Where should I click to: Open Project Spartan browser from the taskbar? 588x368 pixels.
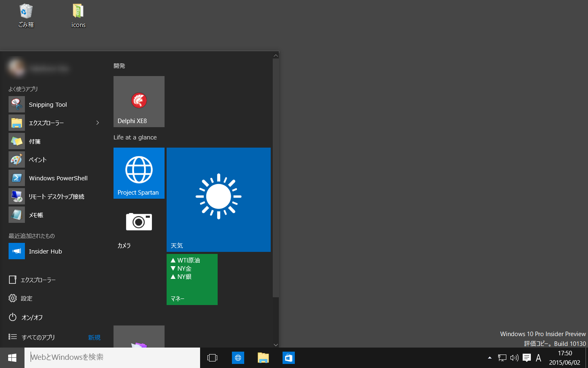pyautogui.click(x=238, y=358)
